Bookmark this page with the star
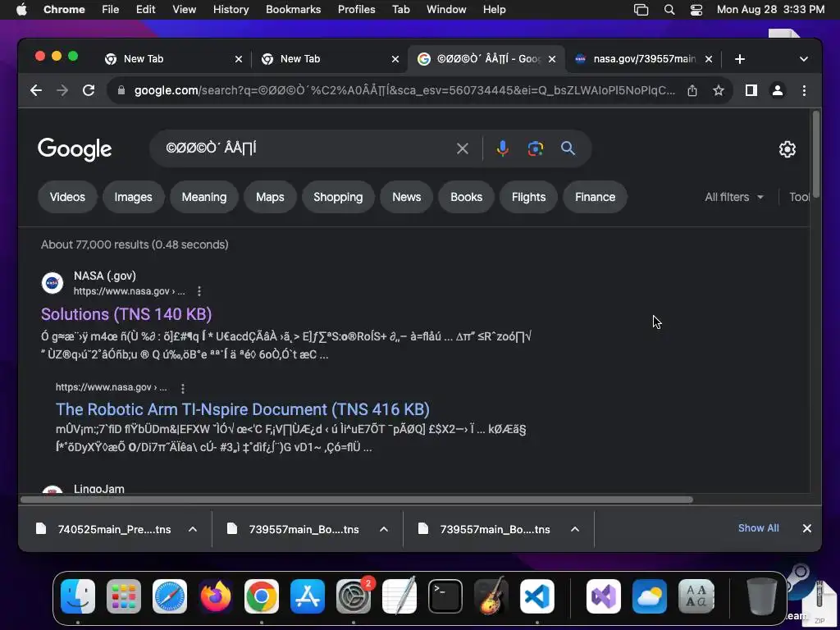 (719, 90)
